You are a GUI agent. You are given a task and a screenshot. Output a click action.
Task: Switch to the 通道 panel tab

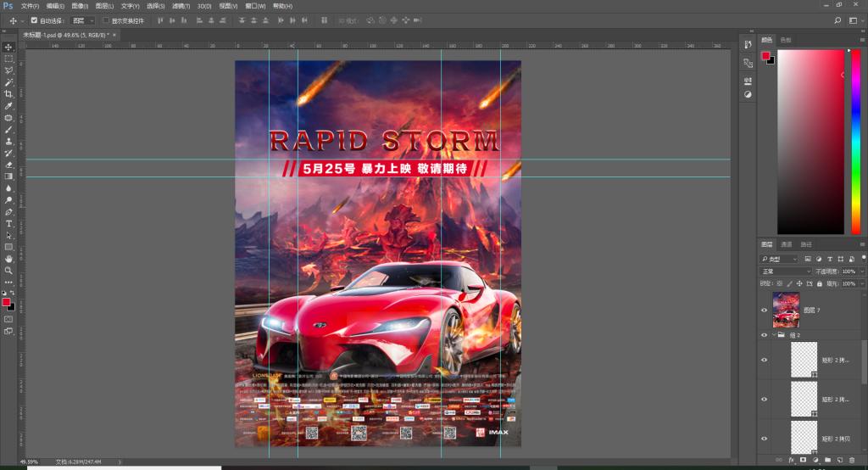787,244
